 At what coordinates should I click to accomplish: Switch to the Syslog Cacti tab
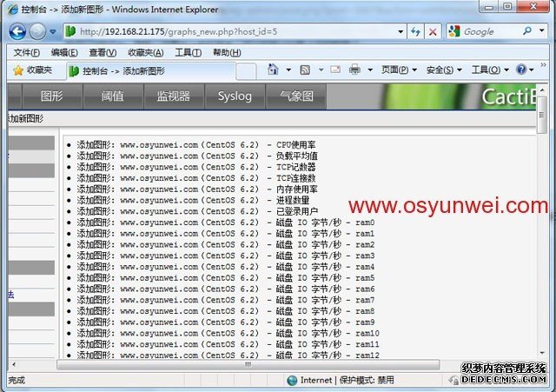pyautogui.click(x=235, y=96)
